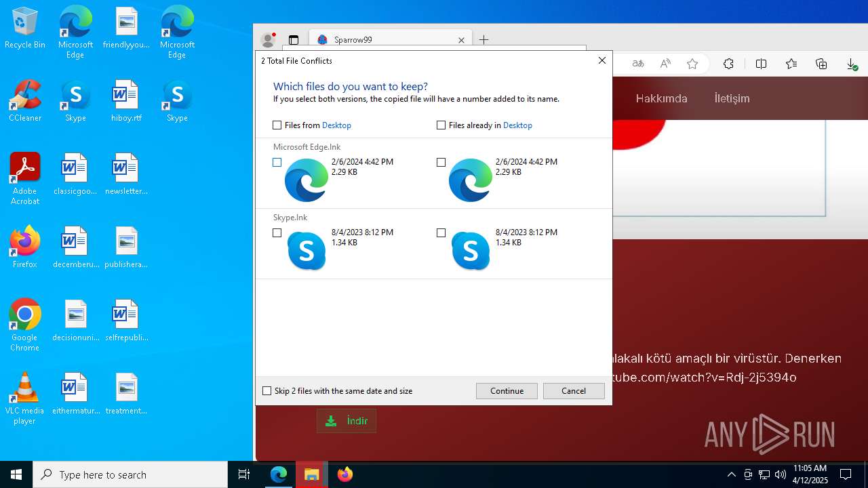Check existing Skype.lnk file checkbox
Viewport: 868px width, 488px height.
(x=441, y=232)
